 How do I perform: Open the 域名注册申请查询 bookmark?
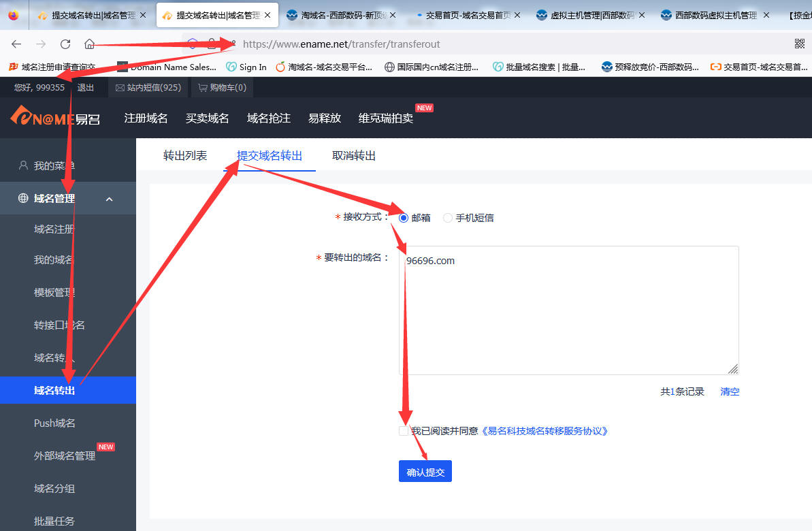(x=53, y=67)
